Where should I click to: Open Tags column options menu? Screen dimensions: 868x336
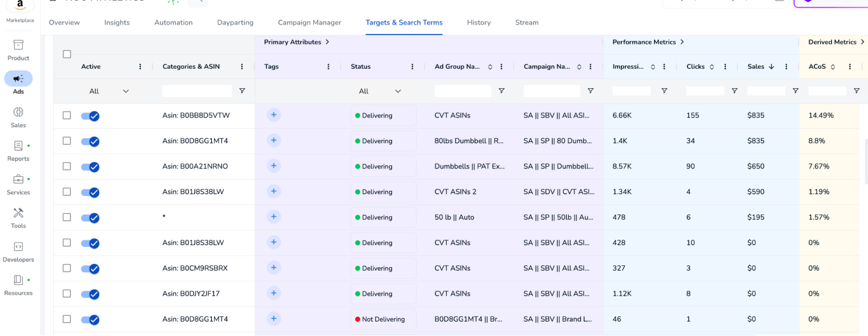[x=328, y=67]
